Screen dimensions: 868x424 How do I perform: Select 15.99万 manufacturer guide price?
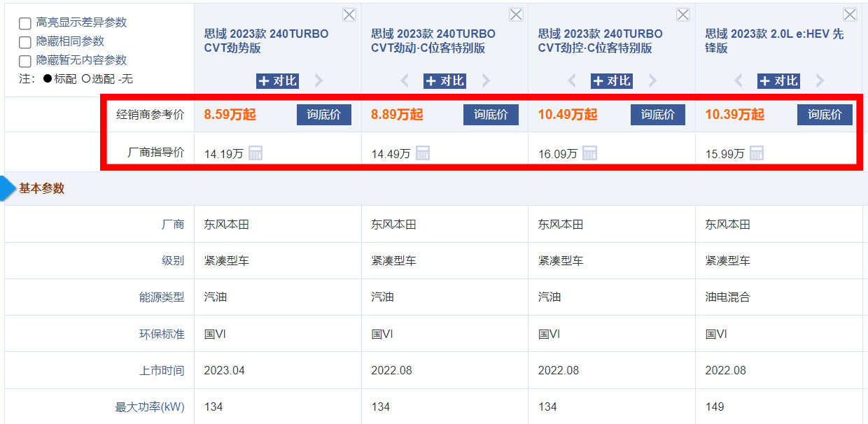[724, 154]
